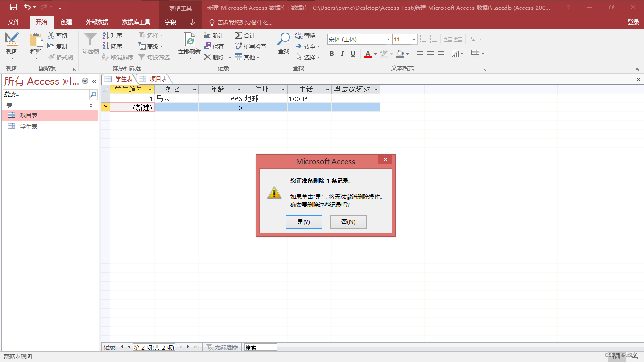Click the 剪切 scissors button
The width and height of the screenshot is (644, 362).
(x=58, y=36)
